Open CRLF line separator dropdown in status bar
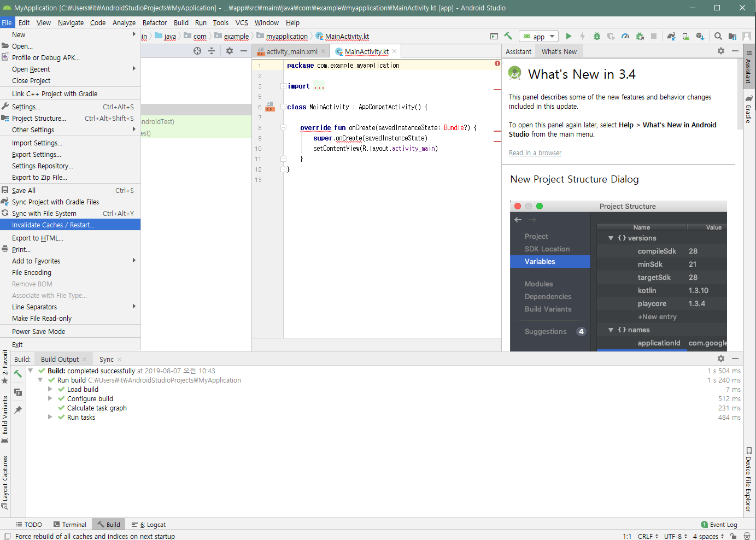 648,536
